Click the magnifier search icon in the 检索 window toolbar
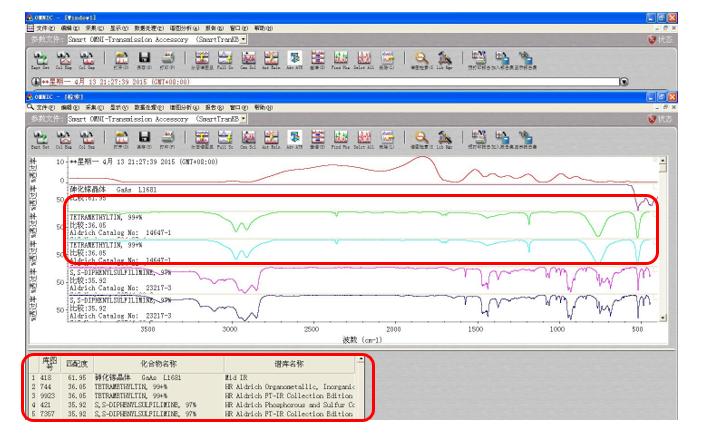The width and height of the screenshot is (707, 432). point(422,139)
